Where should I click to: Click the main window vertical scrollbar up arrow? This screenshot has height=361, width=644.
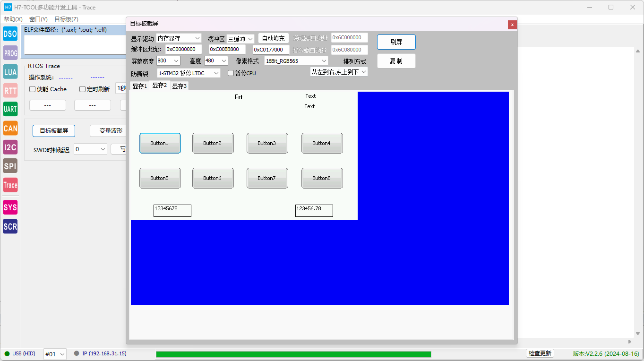638,51
